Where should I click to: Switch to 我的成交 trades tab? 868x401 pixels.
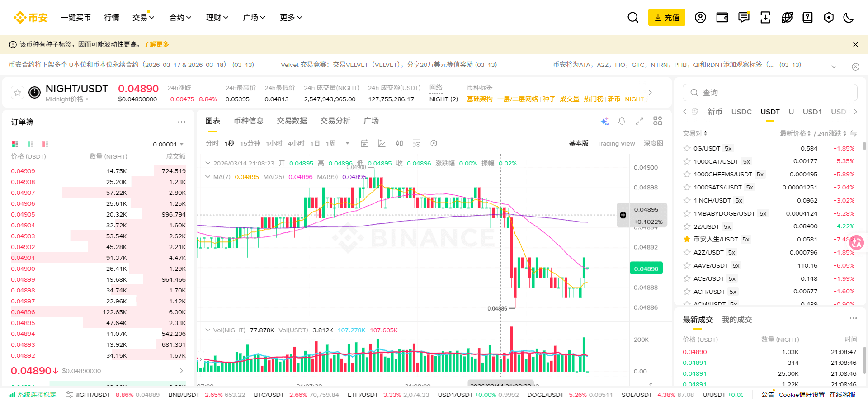click(x=736, y=320)
